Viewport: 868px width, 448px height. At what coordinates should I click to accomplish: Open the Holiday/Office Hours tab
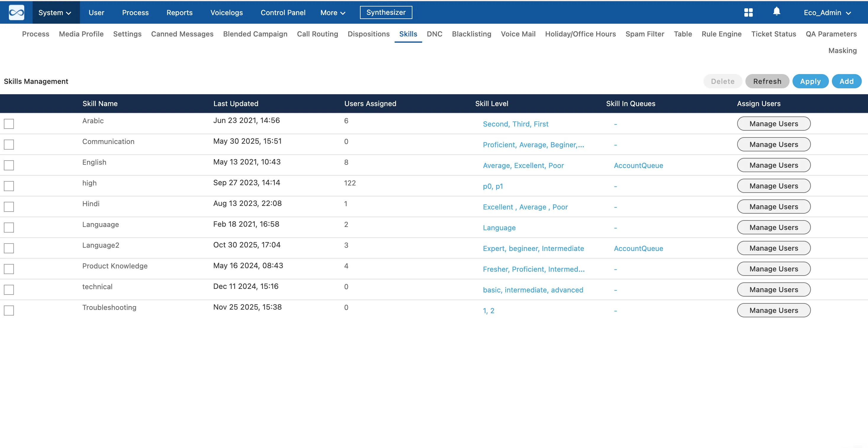[580, 34]
